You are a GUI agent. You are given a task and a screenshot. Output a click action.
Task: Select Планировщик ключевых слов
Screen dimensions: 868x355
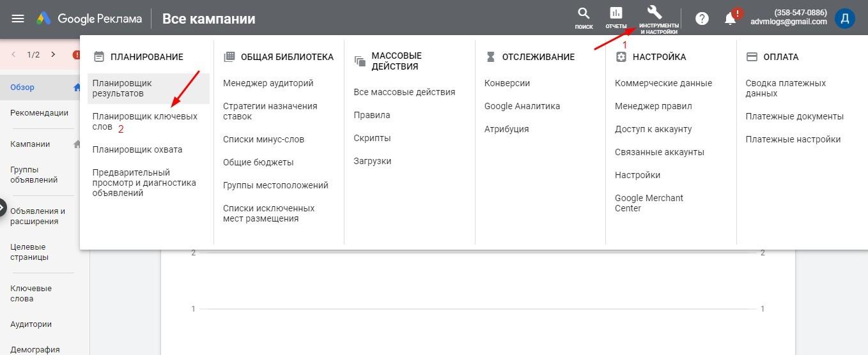(144, 121)
